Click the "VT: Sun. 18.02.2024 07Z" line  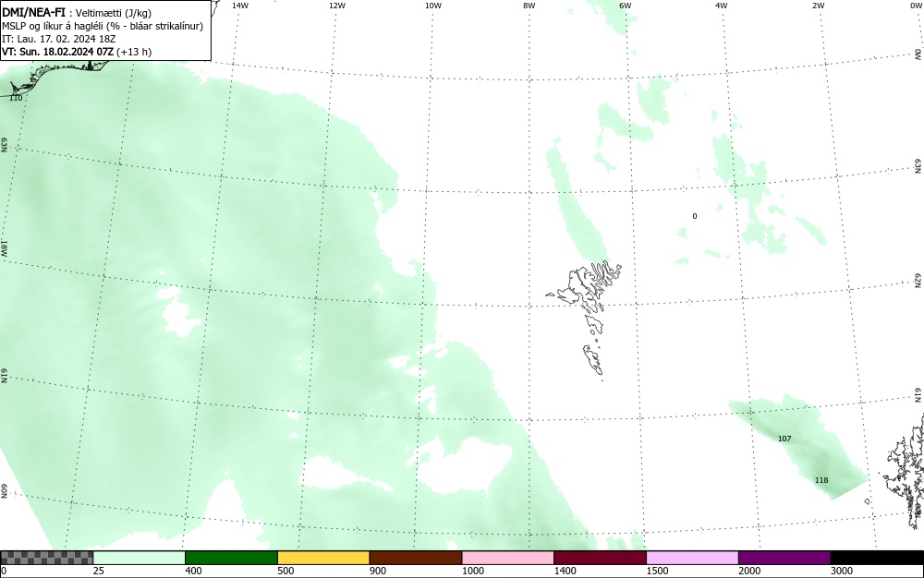[x=77, y=52]
